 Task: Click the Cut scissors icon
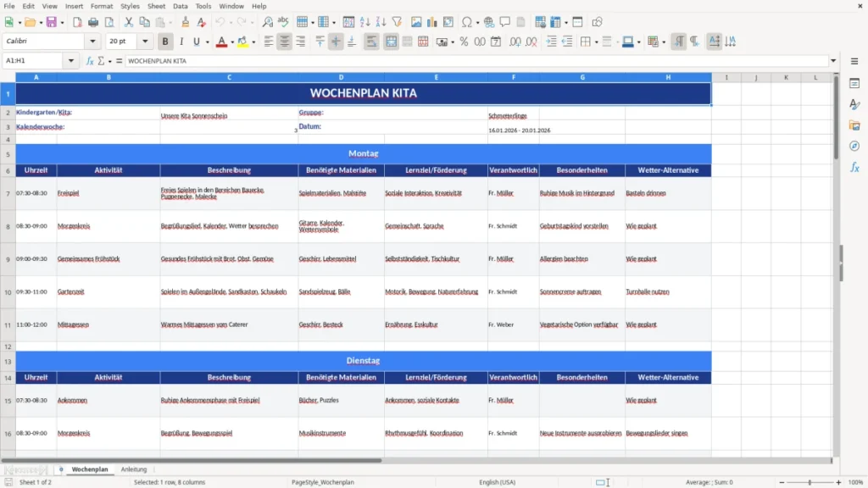click(x=129, y=22)
